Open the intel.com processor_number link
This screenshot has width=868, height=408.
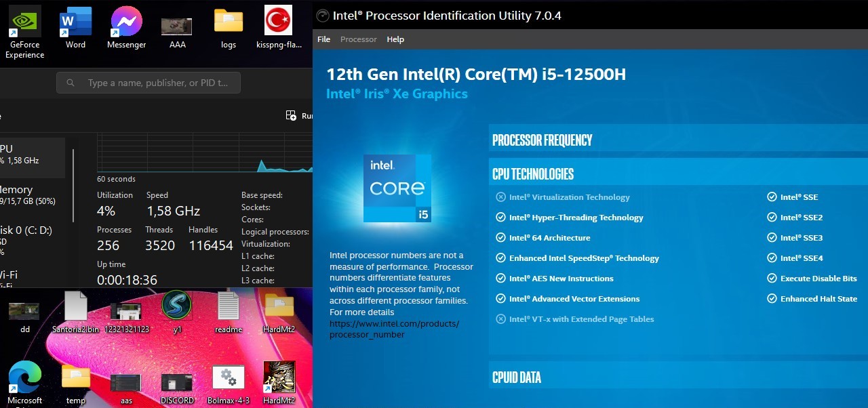394,329
